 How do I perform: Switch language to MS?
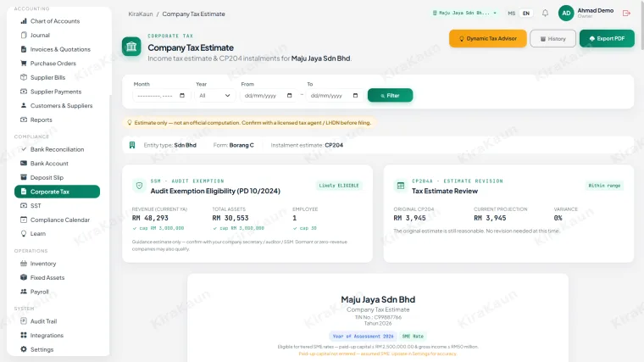[511, 14]
